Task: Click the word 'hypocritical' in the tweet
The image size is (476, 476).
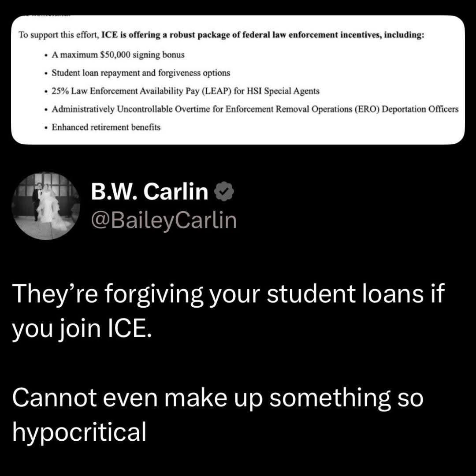Action: pos(79,433)
